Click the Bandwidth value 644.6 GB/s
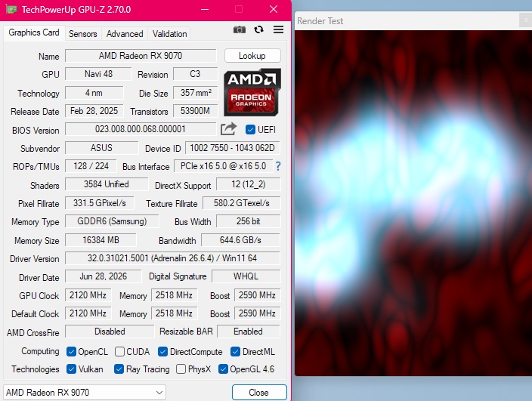 click(240, 240)
